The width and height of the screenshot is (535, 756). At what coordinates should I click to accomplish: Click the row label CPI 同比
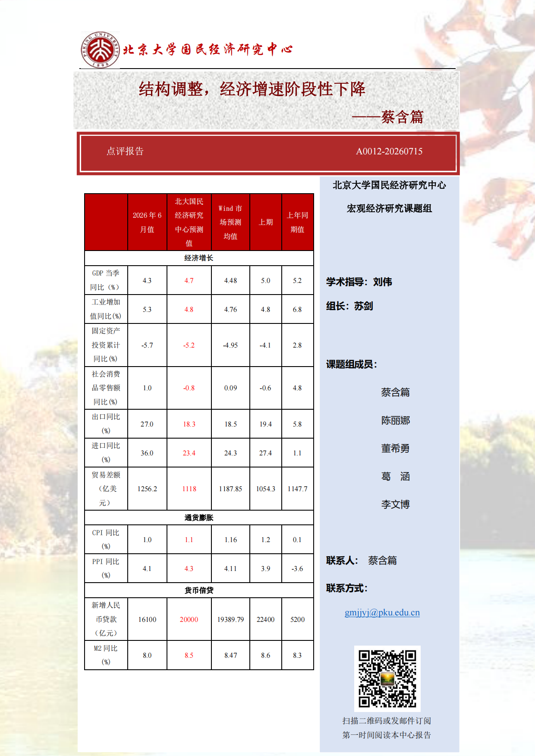click(x=106, y=540)
